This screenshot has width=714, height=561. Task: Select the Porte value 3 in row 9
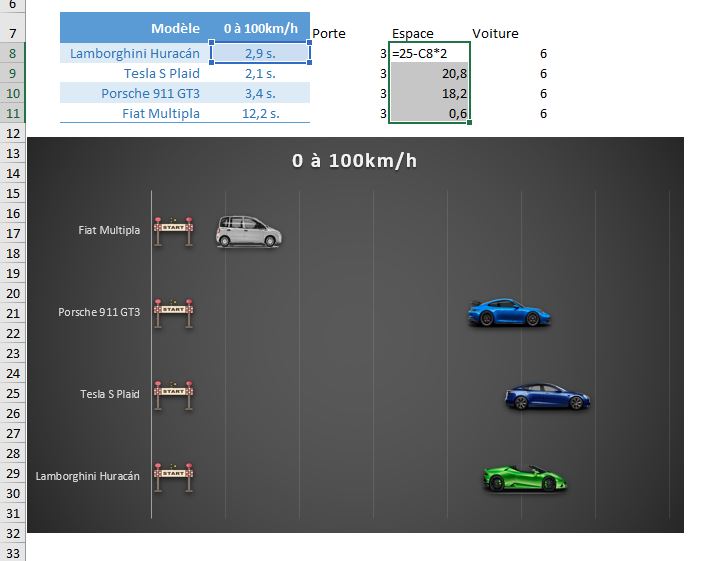tap(349, 73)
